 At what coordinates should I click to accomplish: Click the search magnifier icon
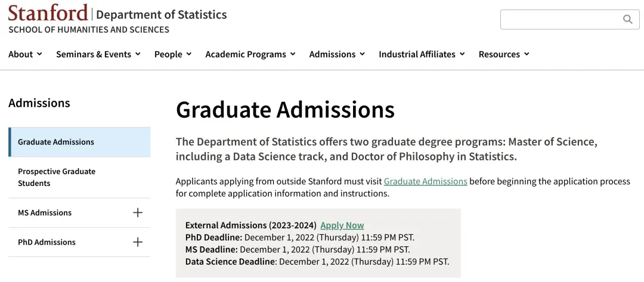coord(627,20)
